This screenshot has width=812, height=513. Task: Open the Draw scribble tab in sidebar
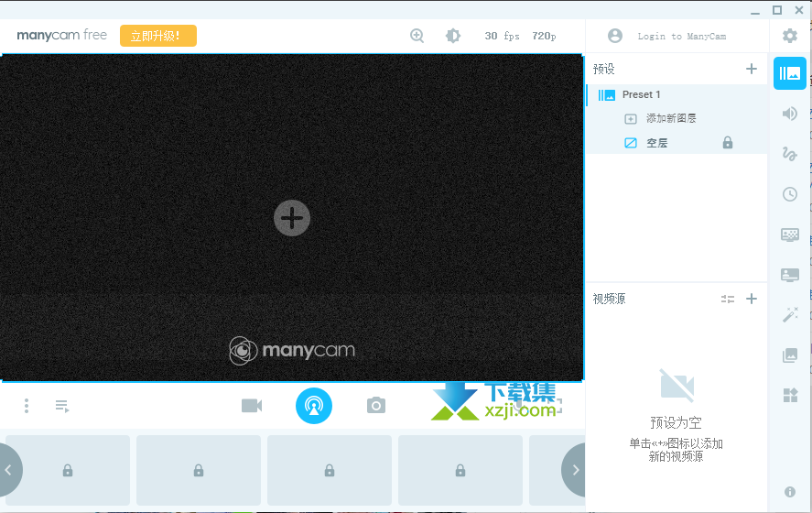790,154
